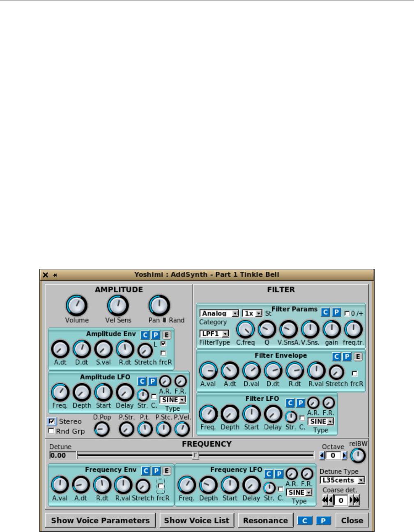The width and height of the screenshot is (414, 532).
Task: Click Show Voice Parameters button
Action: coord(100,520)
